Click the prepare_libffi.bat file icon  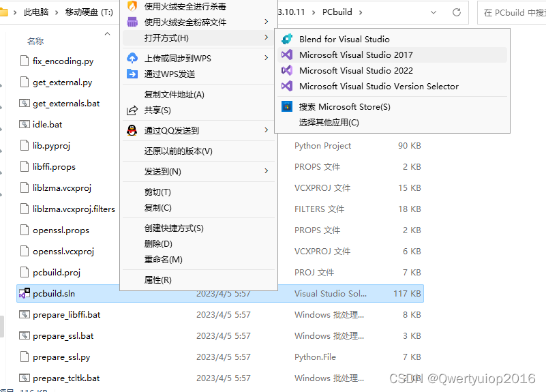click(25, 315)
